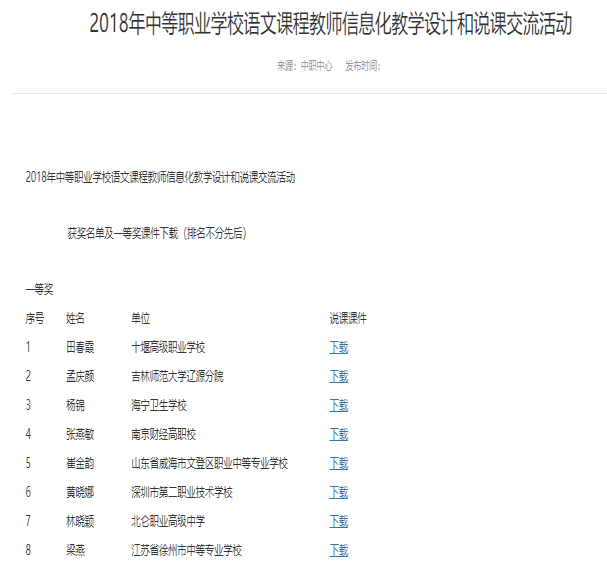
Task: Click the 单位 column header
Action: click(141, 318)
